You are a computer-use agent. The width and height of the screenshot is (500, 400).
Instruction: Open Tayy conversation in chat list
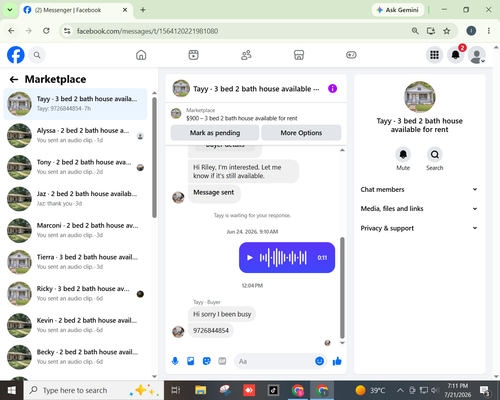[x=75, y=104]
